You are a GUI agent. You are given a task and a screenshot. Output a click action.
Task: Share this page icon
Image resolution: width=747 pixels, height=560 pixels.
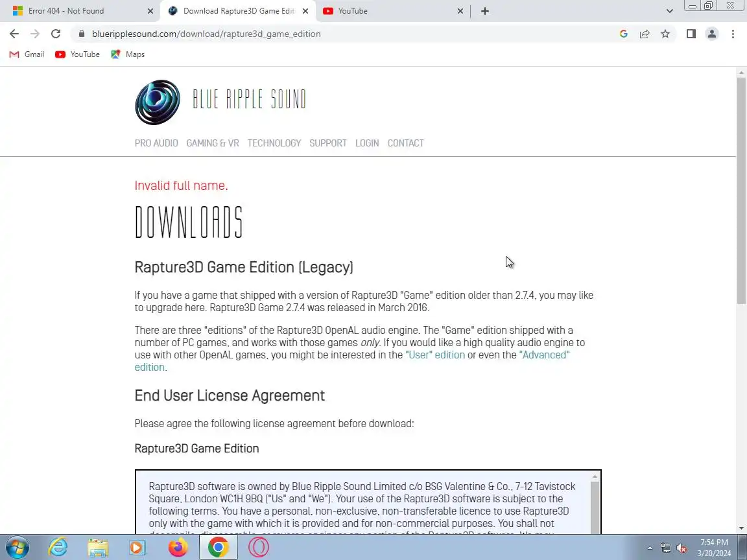click(x=645, y=34)
